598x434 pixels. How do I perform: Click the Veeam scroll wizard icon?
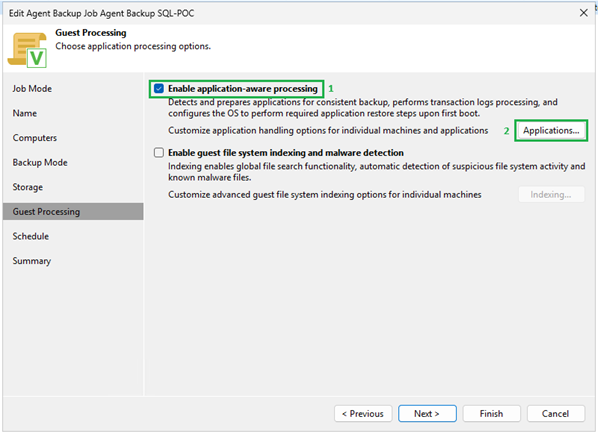(27, 50)
